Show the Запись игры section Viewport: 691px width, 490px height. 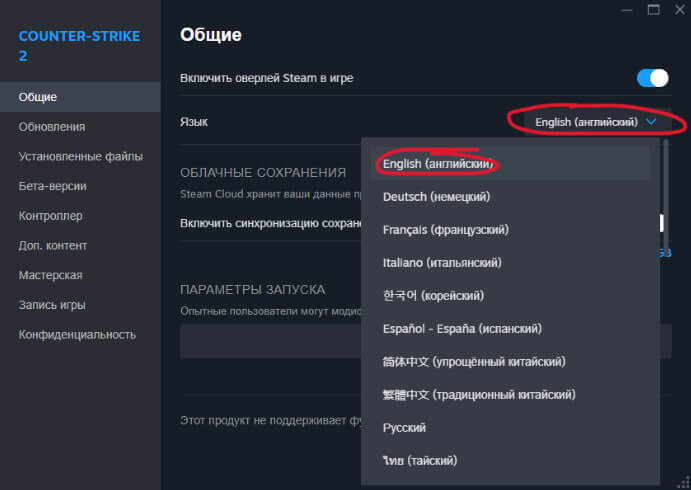tap(51, 304)
